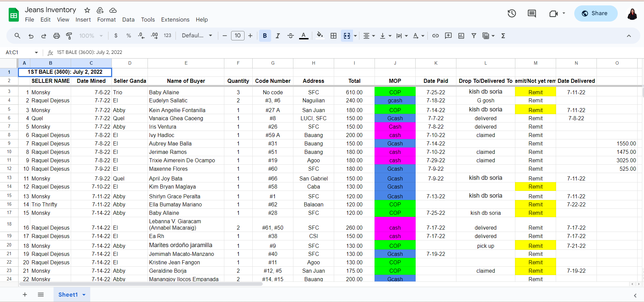Insert a comment

(x=448, y=36)
